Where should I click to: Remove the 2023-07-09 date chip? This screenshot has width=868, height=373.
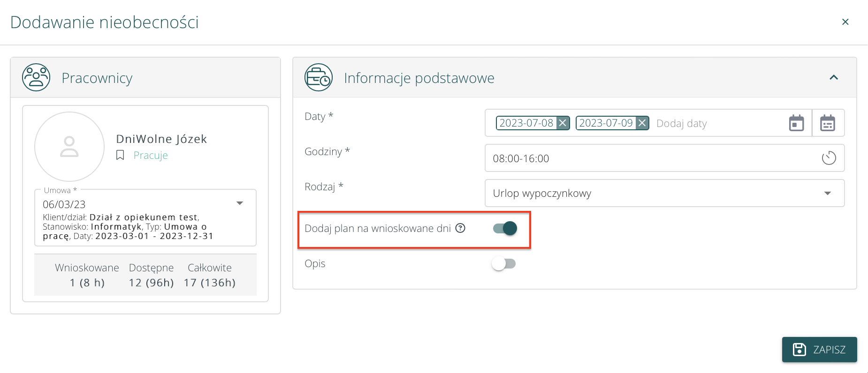click(642, 123)
